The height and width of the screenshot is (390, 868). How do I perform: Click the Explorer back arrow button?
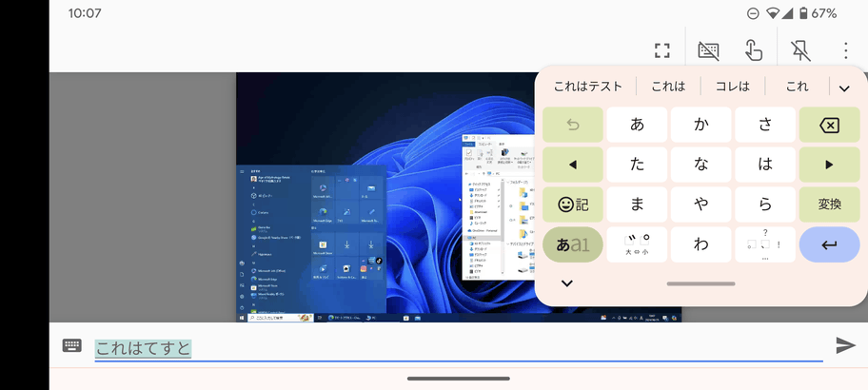(x=466, y=173)
